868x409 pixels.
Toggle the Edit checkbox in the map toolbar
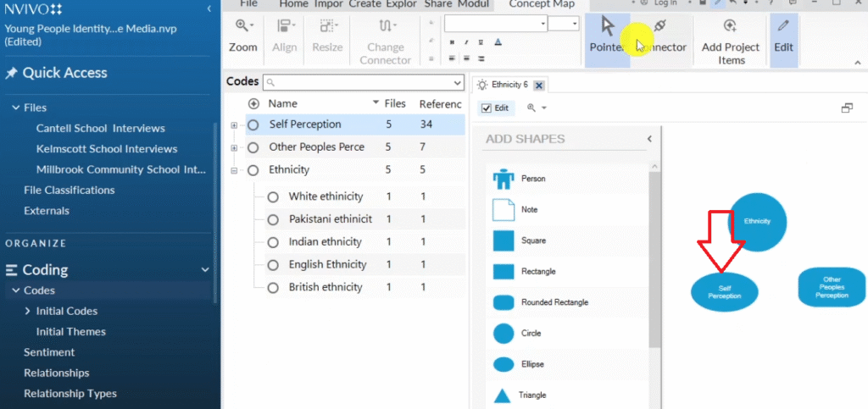tap(486, 108)
